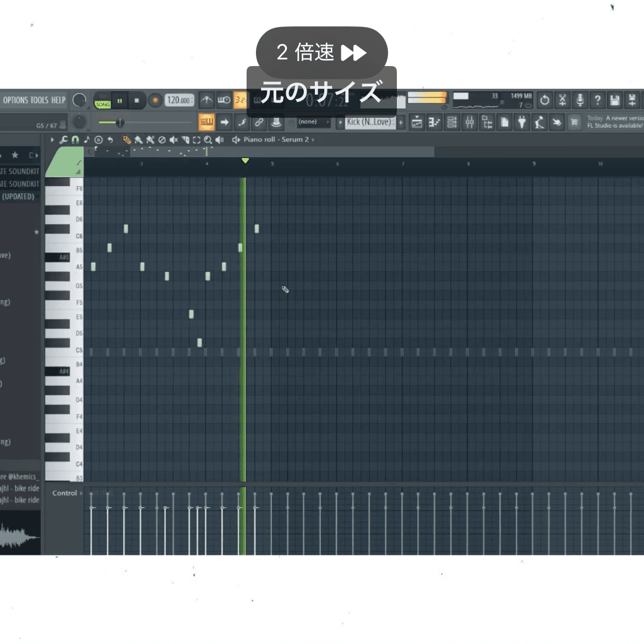644x644 pixels.
Task: Show the Browser panel icon
Action: pos(488,122)
